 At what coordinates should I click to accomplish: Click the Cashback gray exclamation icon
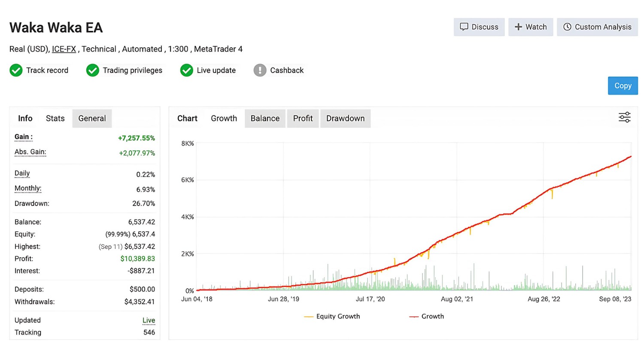(x=260, y=70)
